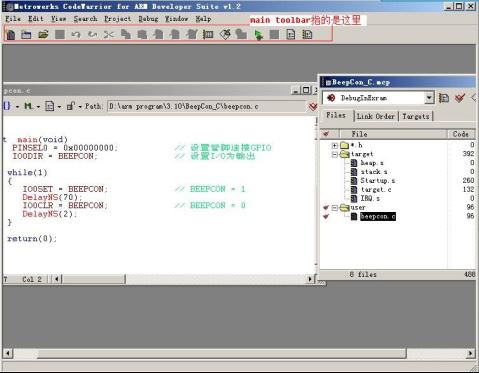Click main window bottom scrollbar left arrow
This screenshot has width=479, height=373.
(x=7, y=353)
